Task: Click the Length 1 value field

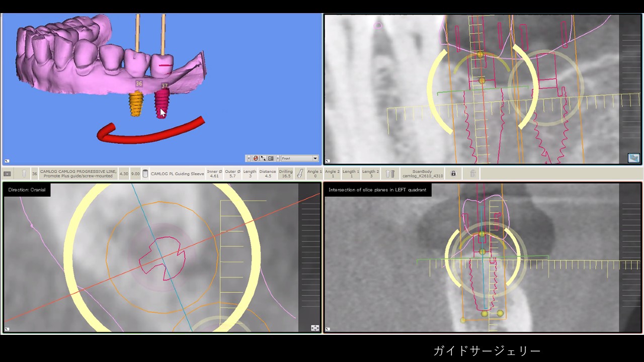Action: [351, 174]
